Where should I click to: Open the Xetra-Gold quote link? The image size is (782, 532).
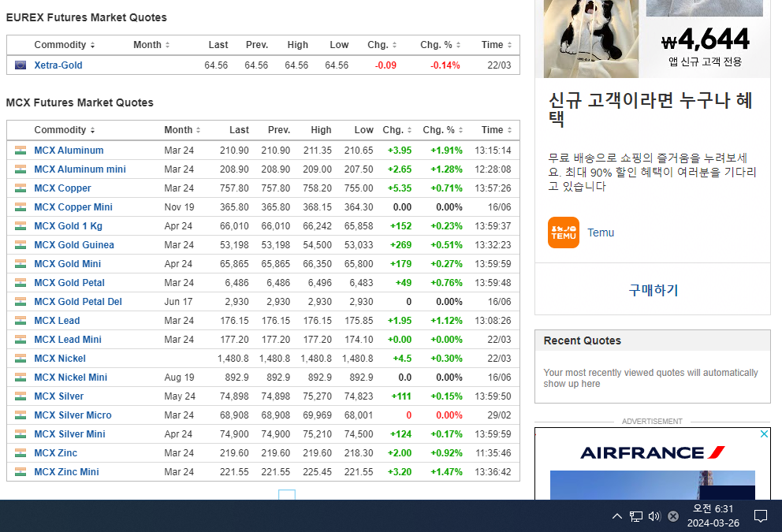[58, 65]
